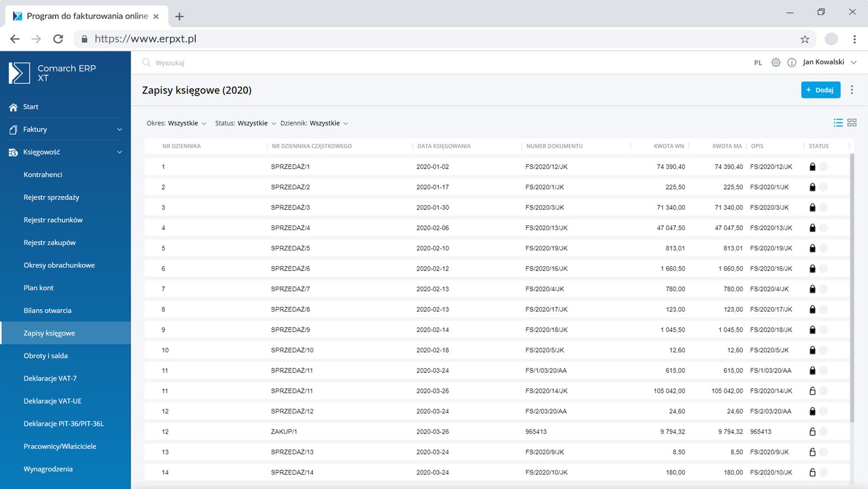Screen dimensions: 868x489
Task: Open Plan kont in sidebar
Action: point(38,288)
